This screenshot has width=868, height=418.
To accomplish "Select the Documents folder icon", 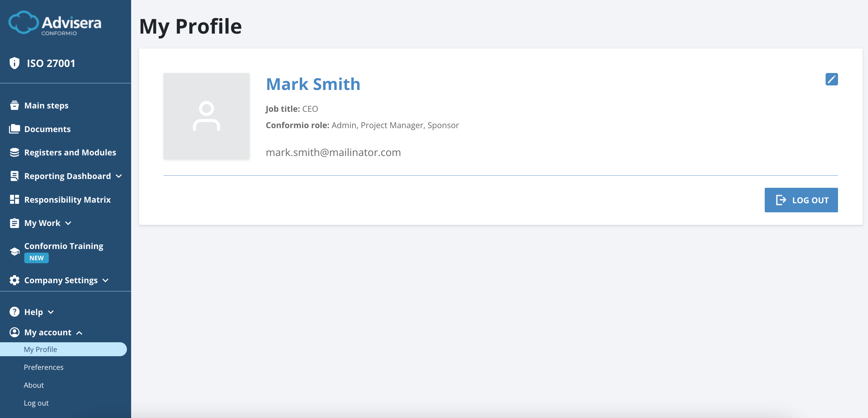I will click(x=15, y=129).
